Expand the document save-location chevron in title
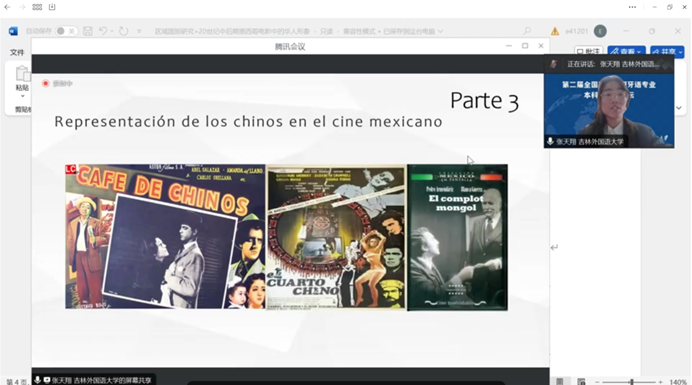692x385 pixels. tap(440, 31)
